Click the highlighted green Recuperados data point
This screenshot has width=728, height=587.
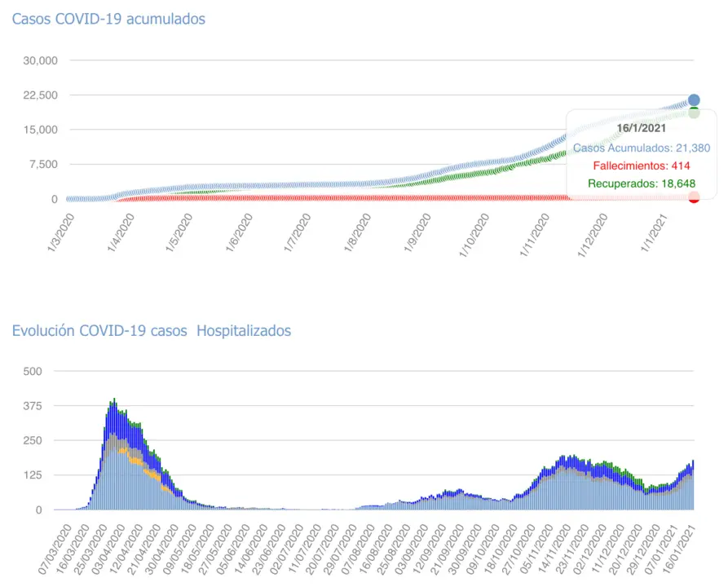pyautogui.click(x=694, y=113)
